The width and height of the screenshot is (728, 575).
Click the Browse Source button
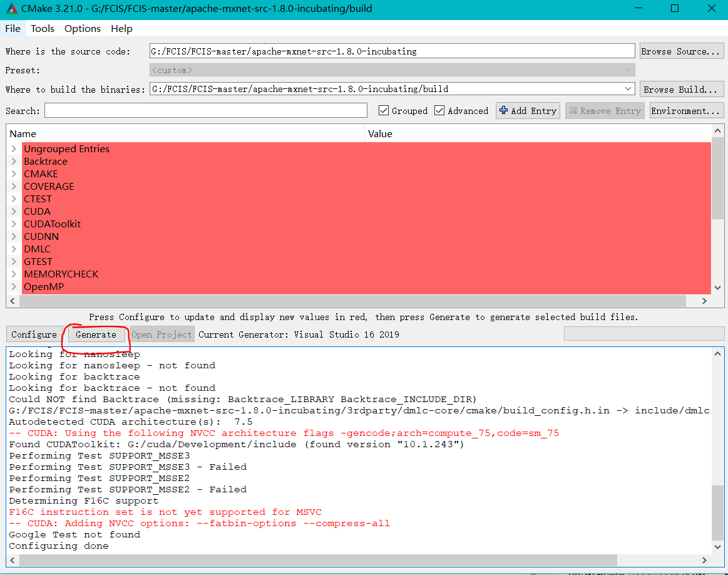pos(681,51)
